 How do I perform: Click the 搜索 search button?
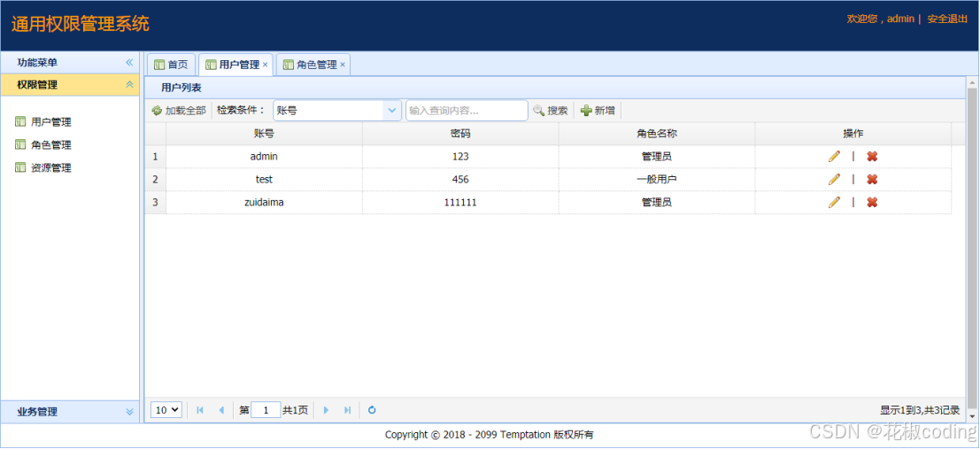coord(551,111)
